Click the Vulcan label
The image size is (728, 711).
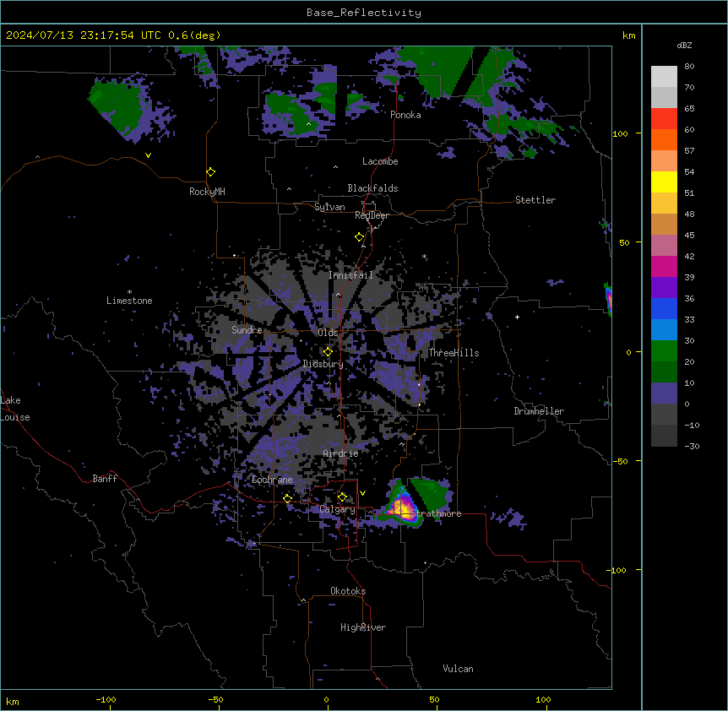[x=459, y=669]
